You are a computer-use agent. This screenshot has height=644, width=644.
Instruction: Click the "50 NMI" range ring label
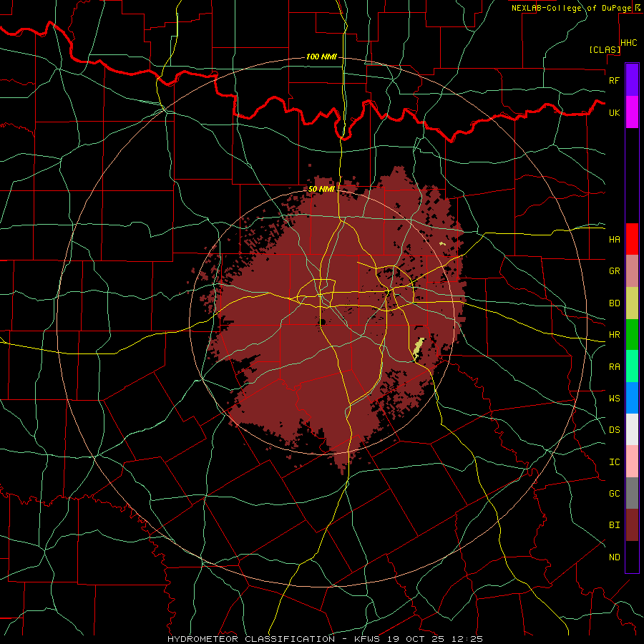point(321,190)
